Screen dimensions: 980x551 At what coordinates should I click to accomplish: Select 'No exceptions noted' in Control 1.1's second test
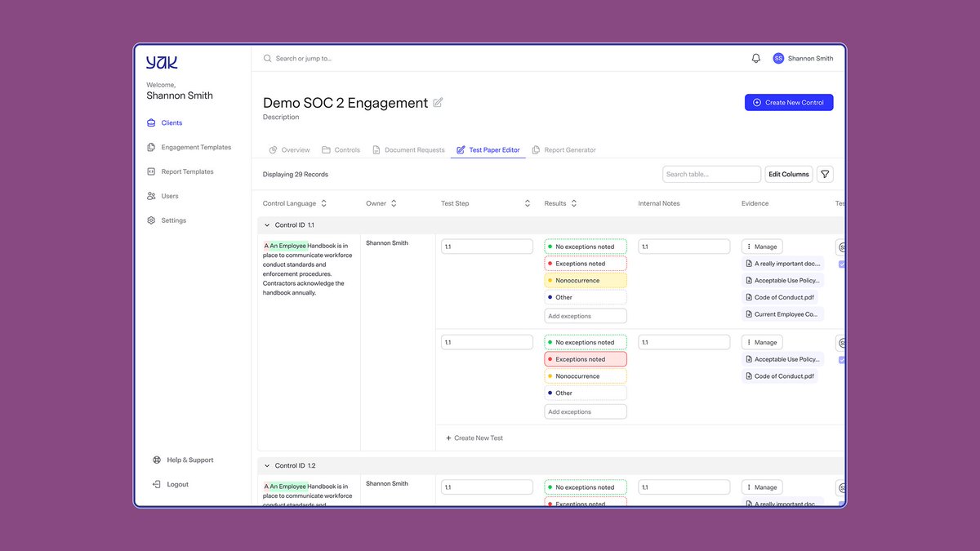586,343
